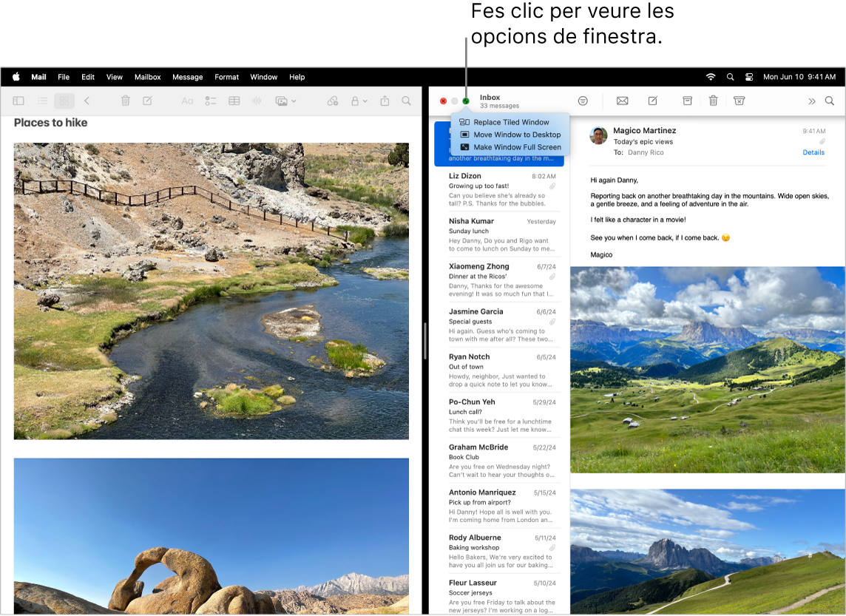Open the Mailbox menu
Viewport: 846px width, 616px height.
(147, 77)
